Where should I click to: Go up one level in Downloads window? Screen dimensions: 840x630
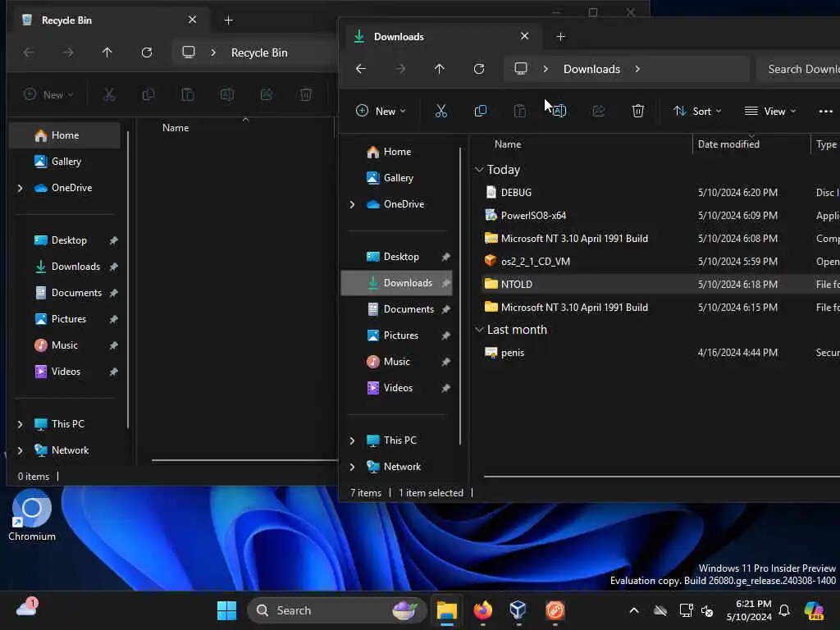tap(440, 69)
